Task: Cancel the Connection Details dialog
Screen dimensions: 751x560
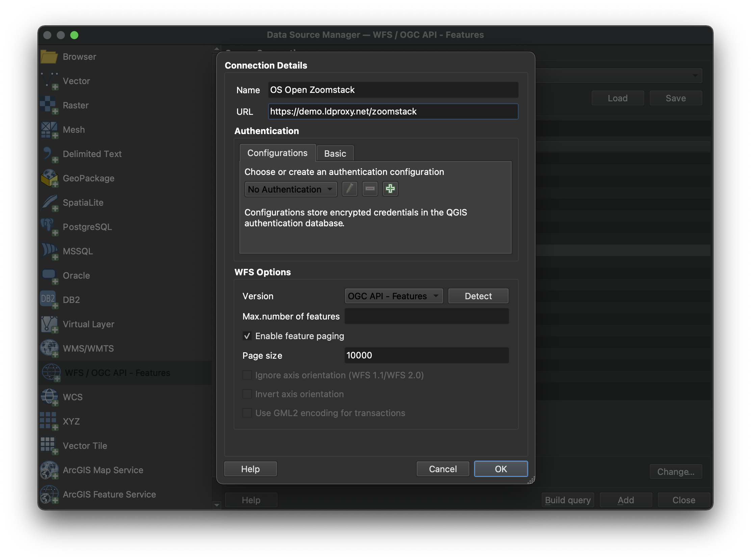Action: click(x=443, y=469)
